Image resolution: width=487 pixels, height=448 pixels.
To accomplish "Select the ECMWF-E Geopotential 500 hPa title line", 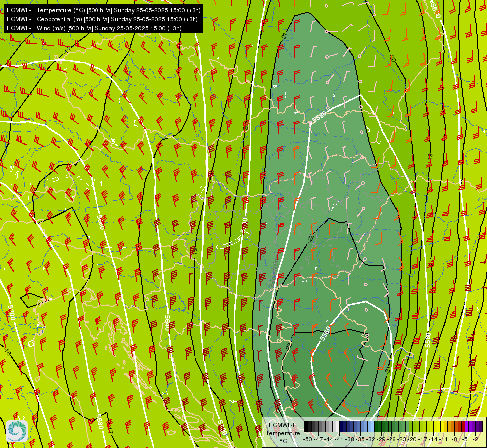I will pyautogui.click(x=102, y=19).
